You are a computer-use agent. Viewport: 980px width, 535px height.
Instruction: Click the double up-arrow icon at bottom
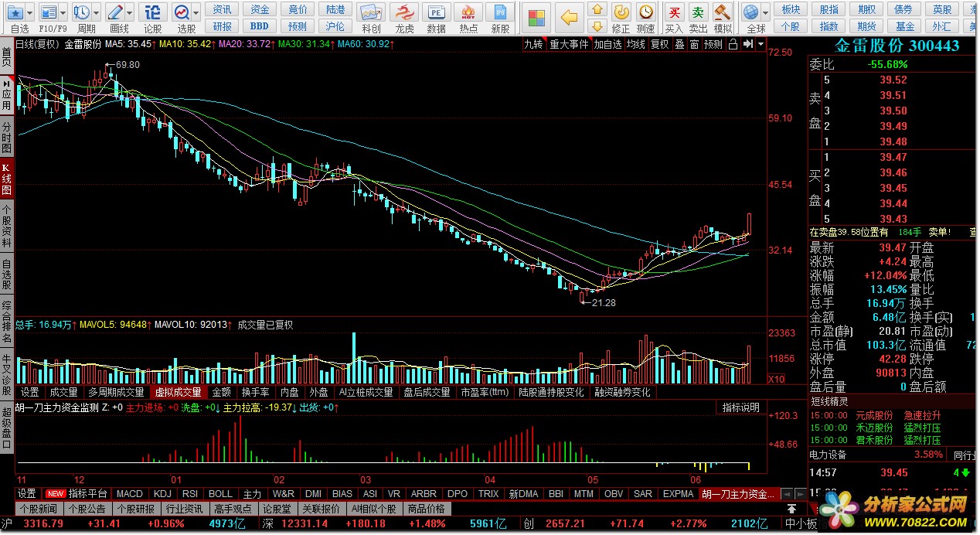pyautogui.click(x=792, y=509)
